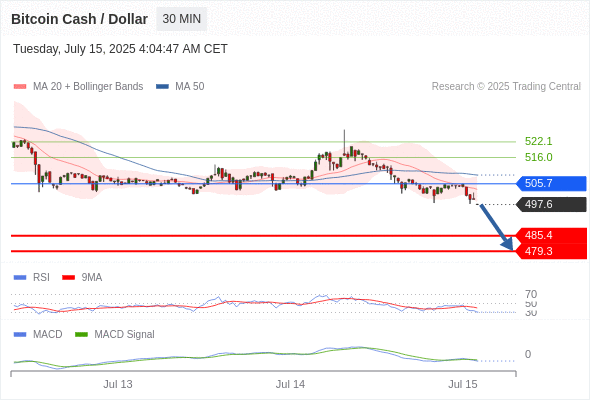590x400 pixels.
Task: Click the 30 MIN timeframe badge
Action: 181,19
